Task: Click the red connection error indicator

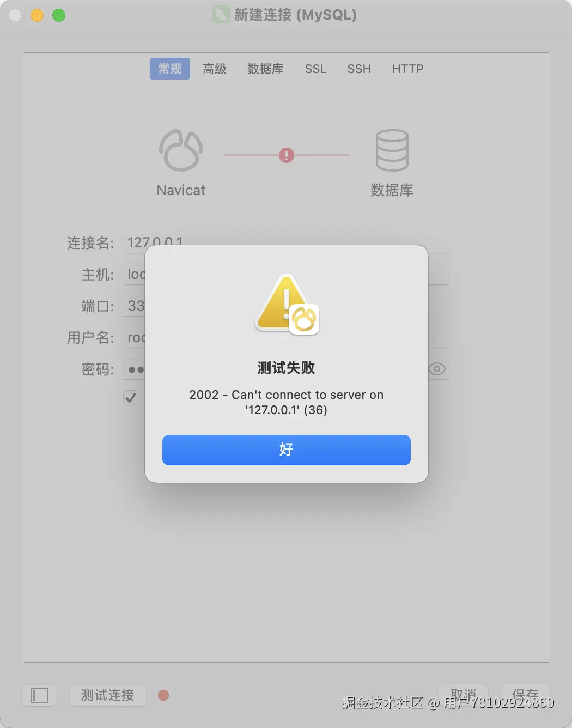Action: click(287, 155)
